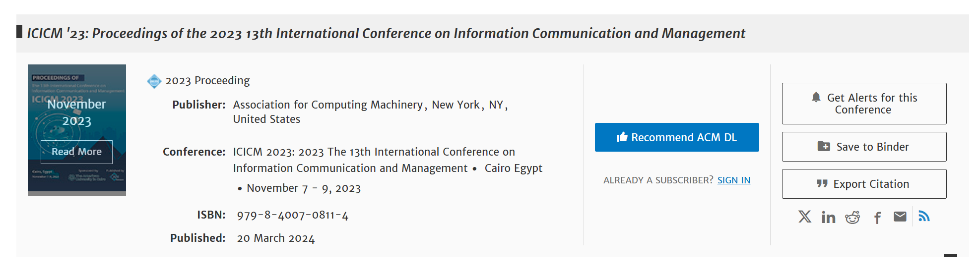Viewport: 980px width, 280px height.
Task: Share via LinkedIn icon
Action: (828, 217)
